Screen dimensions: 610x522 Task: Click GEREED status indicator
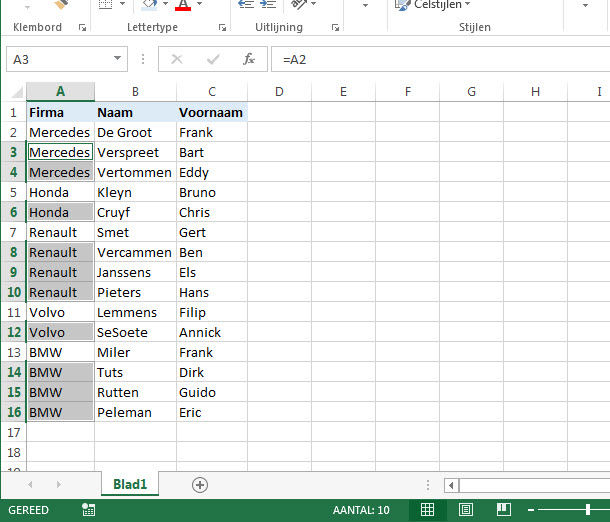pos(28,510)
